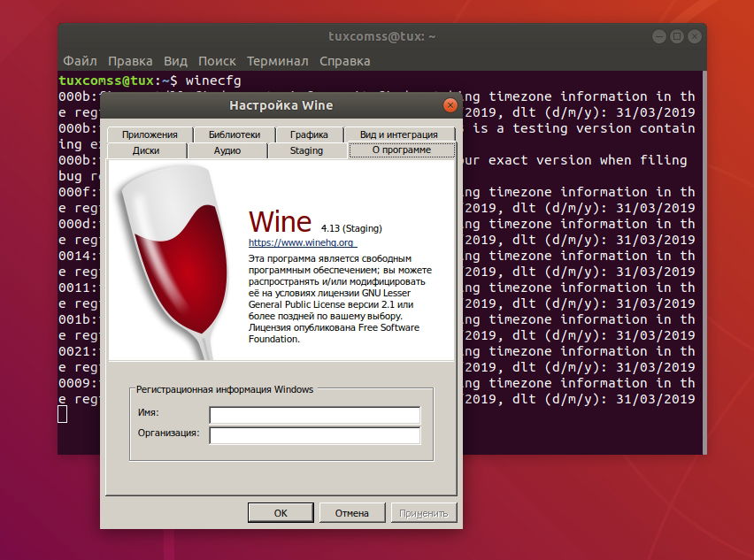Click the Настройка Wine title bar text
754x560 pixels.
pos(281,105)
